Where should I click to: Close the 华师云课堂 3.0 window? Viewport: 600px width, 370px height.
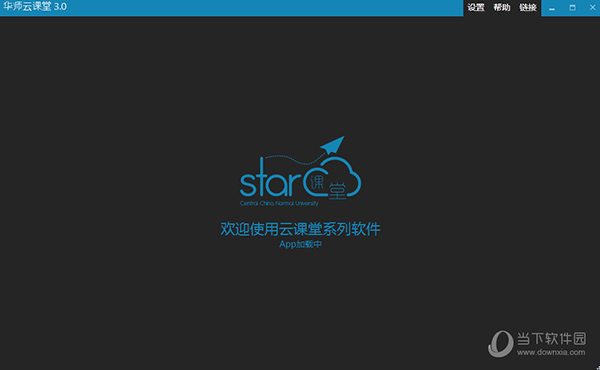592,7
